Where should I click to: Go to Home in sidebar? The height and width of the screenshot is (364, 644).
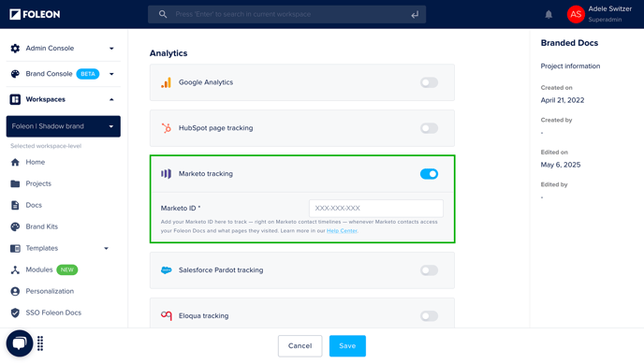click(x=36, y=162)
